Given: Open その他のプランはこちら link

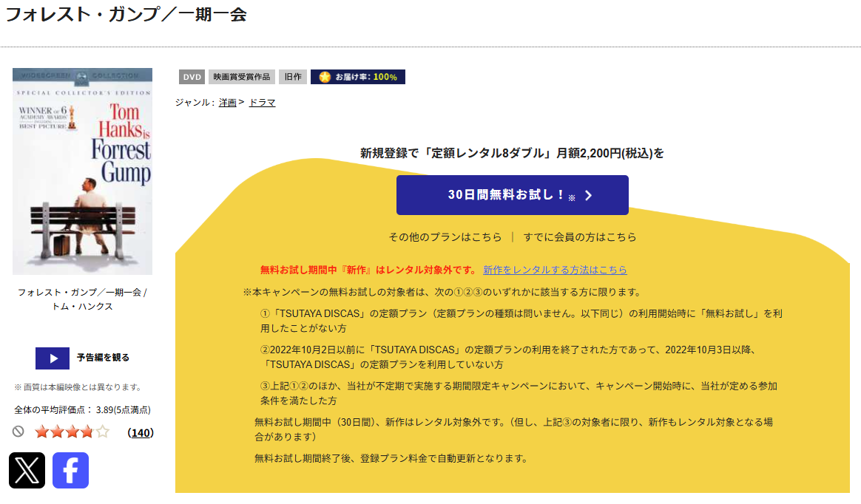Looking at the screenshot, I should (445, 237).
